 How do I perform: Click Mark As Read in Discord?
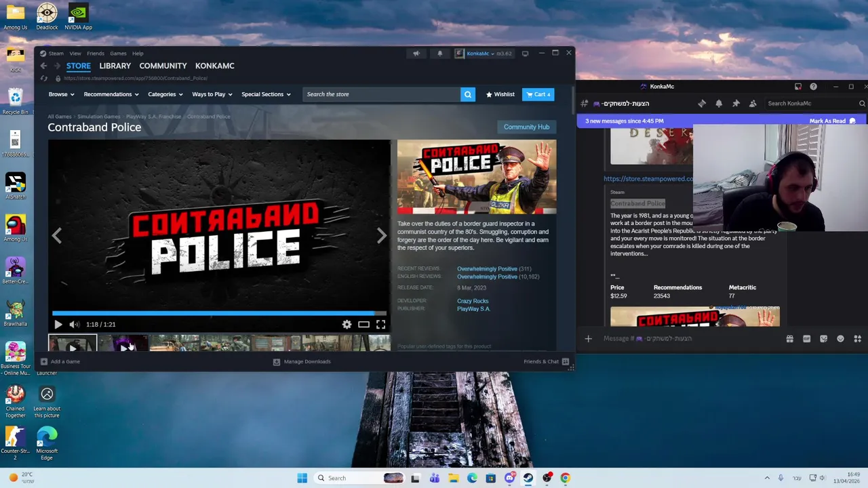click(832, 121)
